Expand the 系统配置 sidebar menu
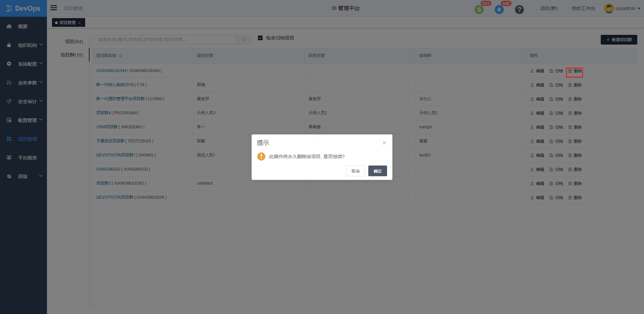The height and width of the screenshot is (314, 644). 23,64
